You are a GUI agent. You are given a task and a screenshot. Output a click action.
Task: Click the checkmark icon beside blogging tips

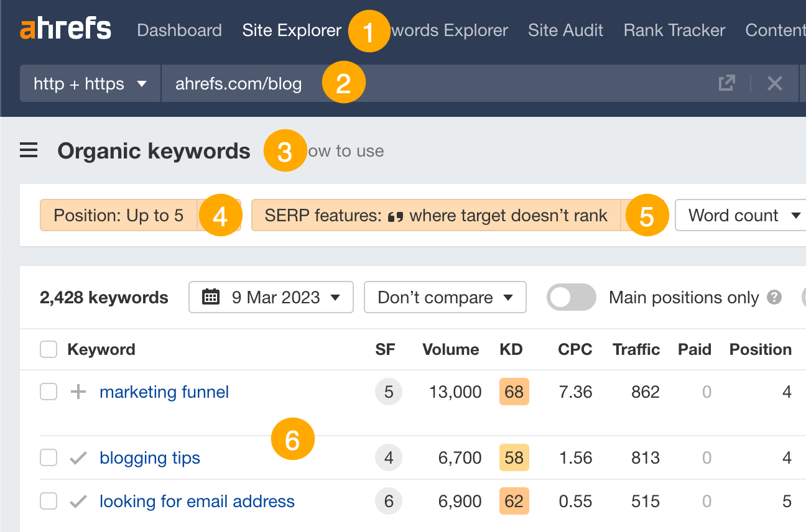point(77,457)
